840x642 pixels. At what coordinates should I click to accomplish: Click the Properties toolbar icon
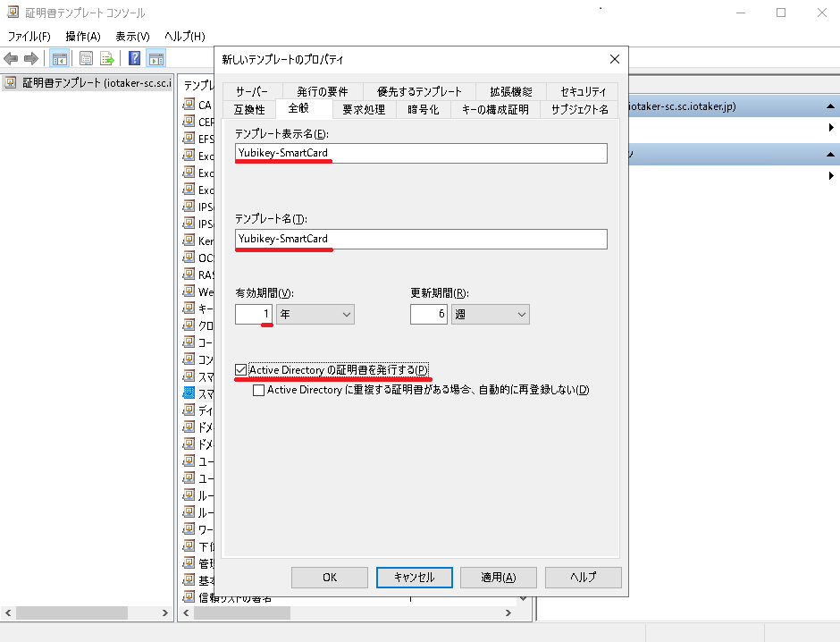pos(87,59)
